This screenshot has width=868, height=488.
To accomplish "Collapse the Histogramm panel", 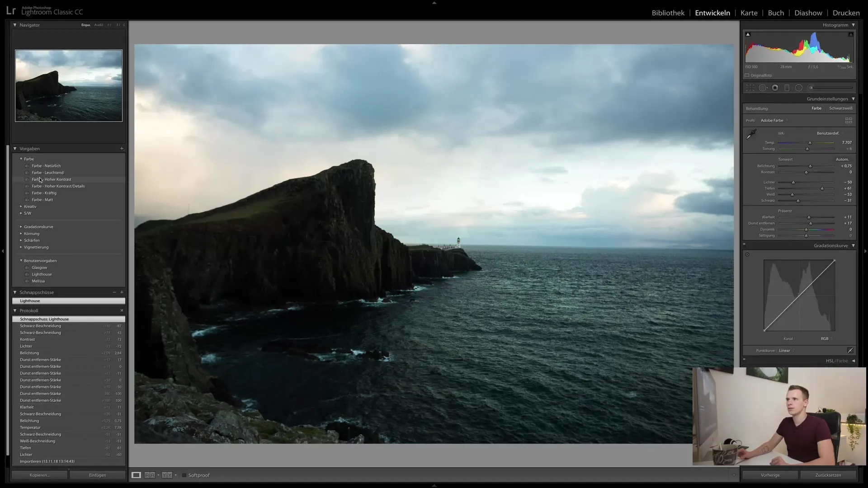I will point(854,25).
